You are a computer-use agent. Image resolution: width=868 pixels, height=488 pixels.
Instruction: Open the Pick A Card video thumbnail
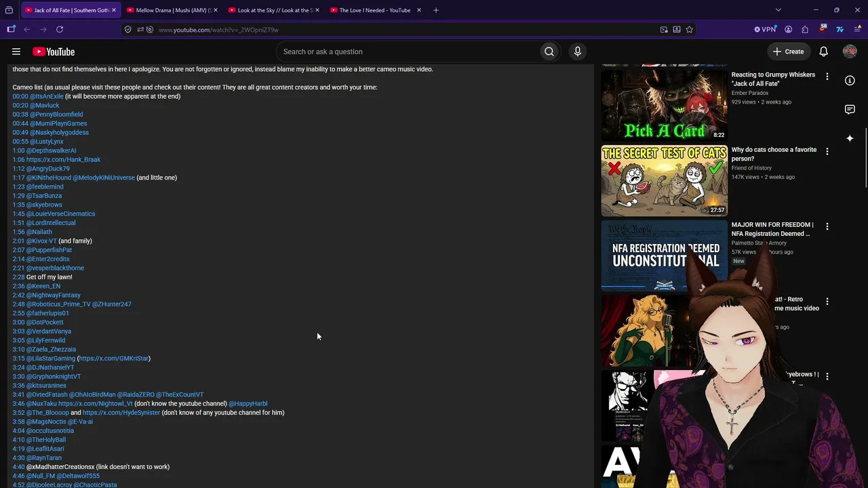coord(665,104)
